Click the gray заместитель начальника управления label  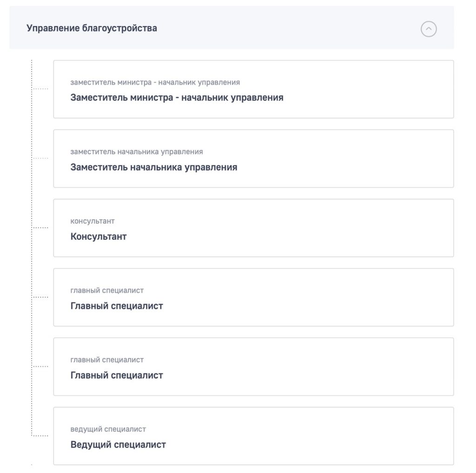coord(136,152)
